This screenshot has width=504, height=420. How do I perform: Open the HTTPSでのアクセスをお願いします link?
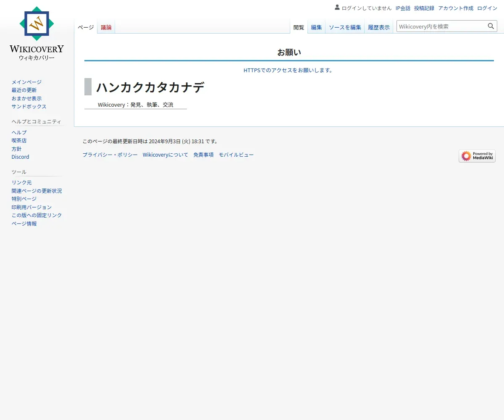(289, 70)
